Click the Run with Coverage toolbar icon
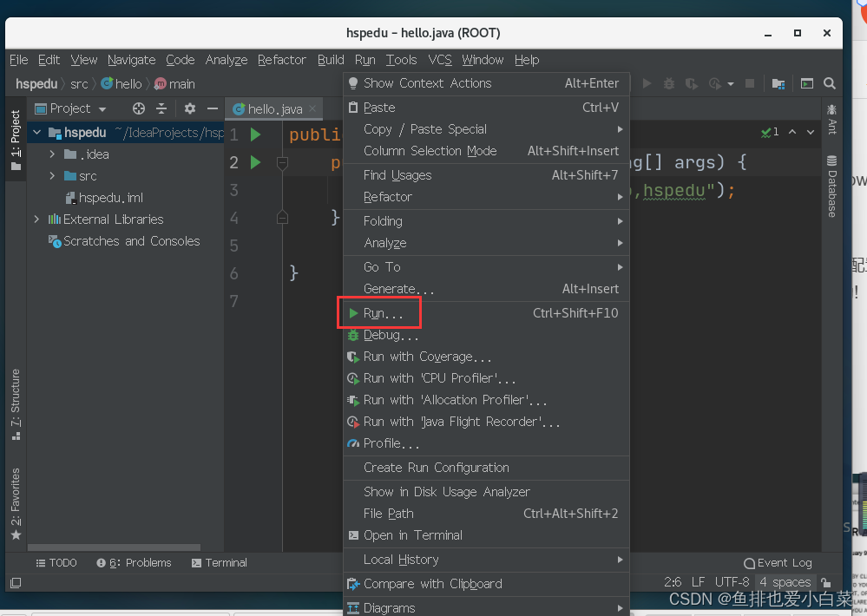 691,83
